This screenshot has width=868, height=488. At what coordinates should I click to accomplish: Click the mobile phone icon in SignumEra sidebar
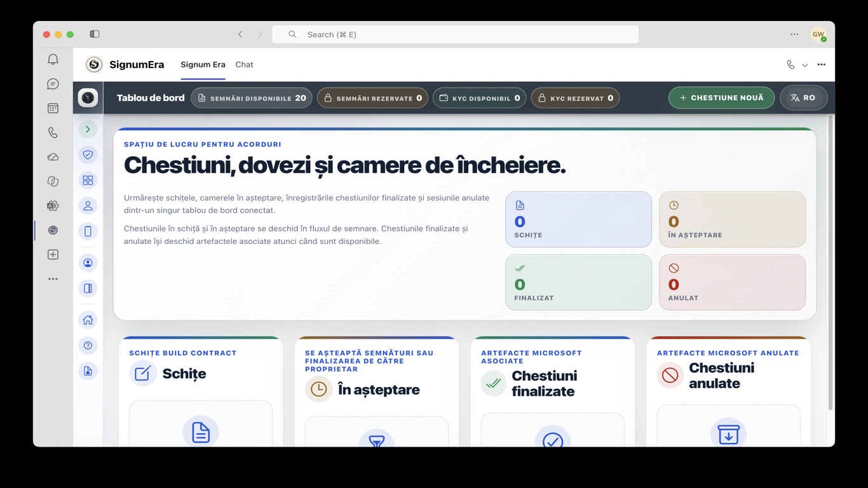point(88,231)
